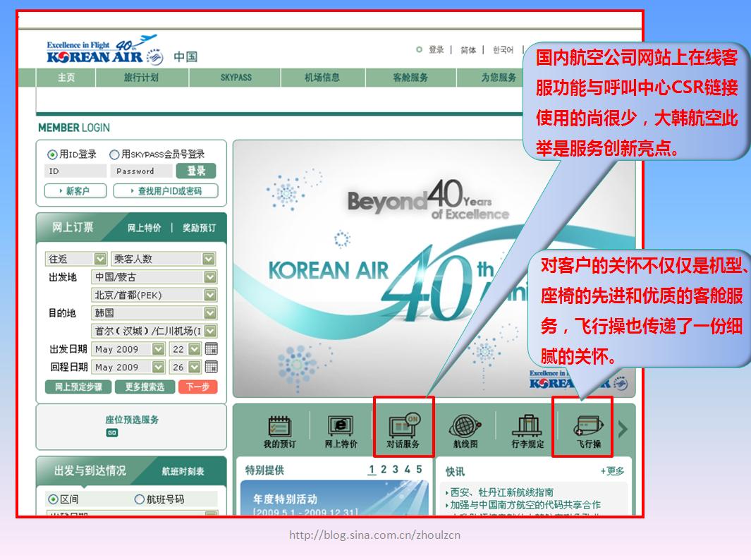This screenshot has width=751, height=560.
Task: Expand the 韩国 destination country dropdown
Action: (x=154, y=313)
